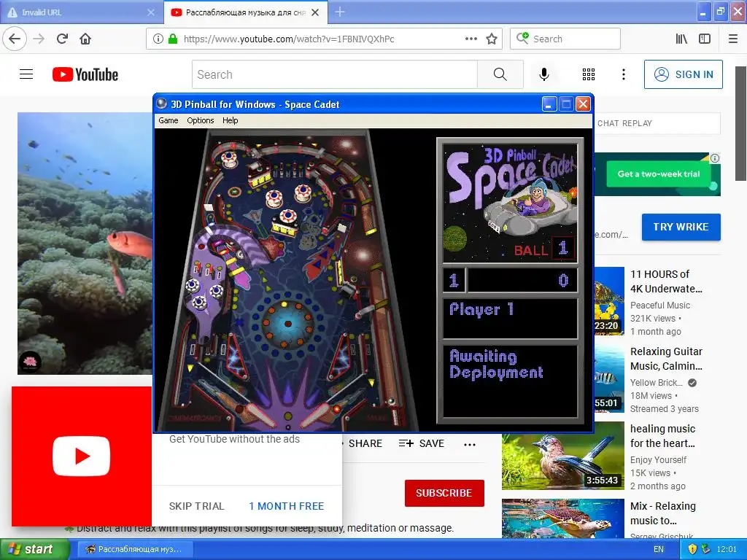Click the Windows start button
The height and width of the screenshot is (560, 747).
[x=34, y=549]
